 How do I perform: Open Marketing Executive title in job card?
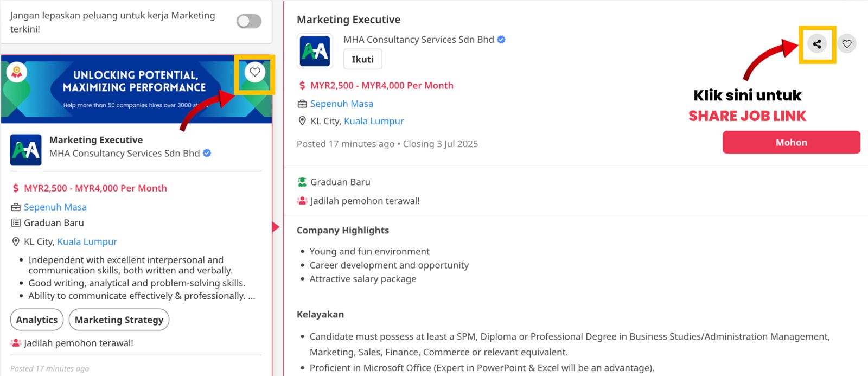[96, 140]
